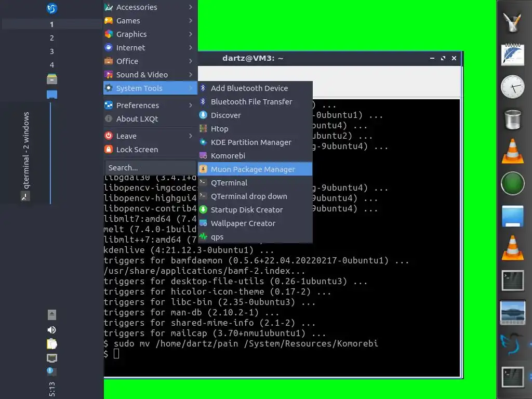Screen dimensions: 532x399
Task: Click the triggers for man-db (2.10.2-1) line
Action: point(191,312)
